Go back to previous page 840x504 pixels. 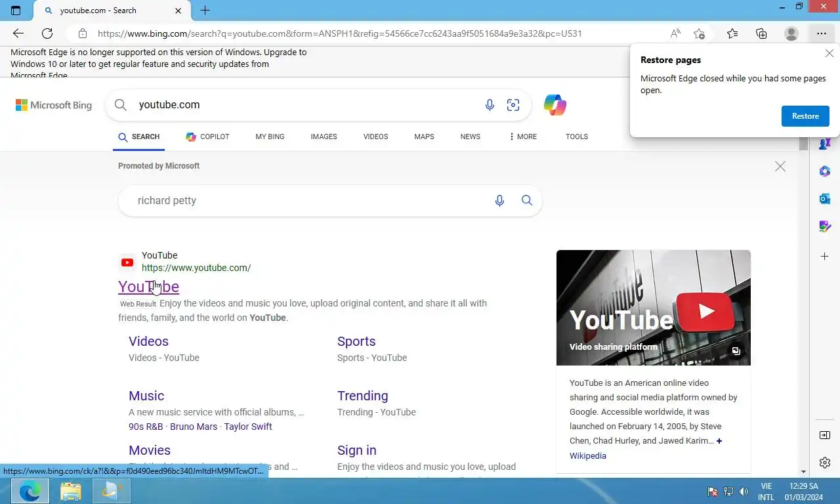point(18,33)
